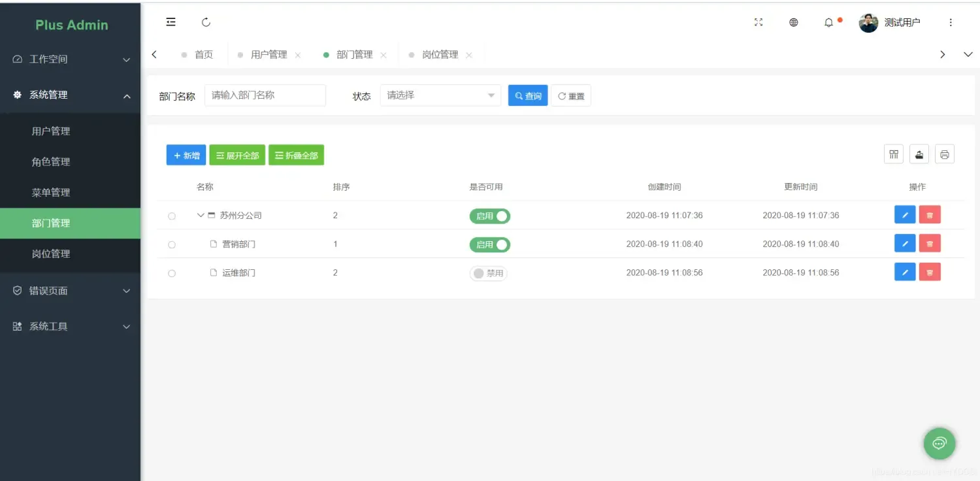Open the 状态 selection dropdown

[x=439, y=95]
